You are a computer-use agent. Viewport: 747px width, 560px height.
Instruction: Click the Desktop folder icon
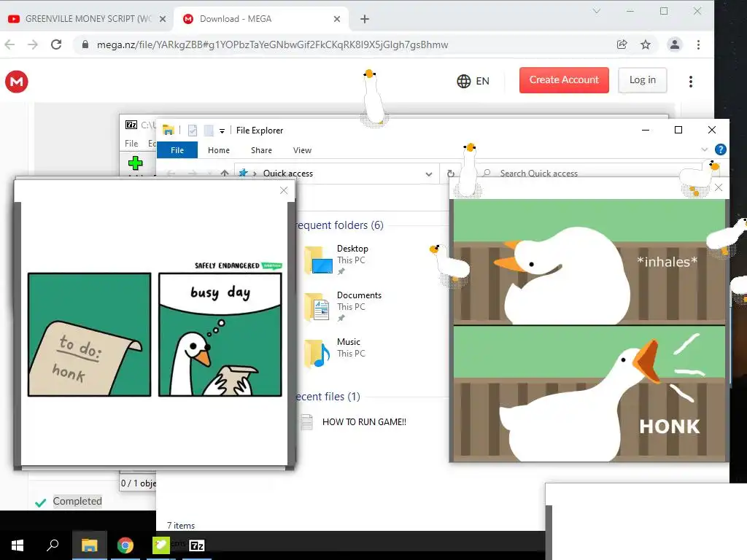point(318,260)
